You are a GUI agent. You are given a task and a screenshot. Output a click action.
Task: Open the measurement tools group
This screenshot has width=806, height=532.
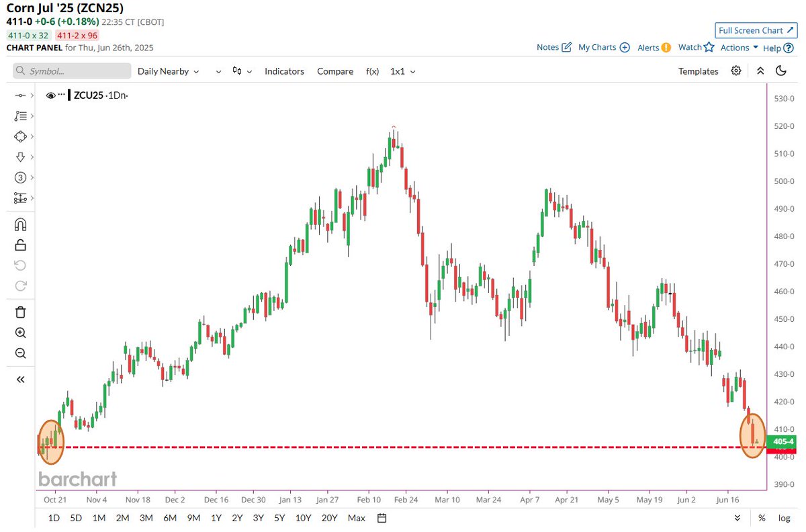point(21,198)
